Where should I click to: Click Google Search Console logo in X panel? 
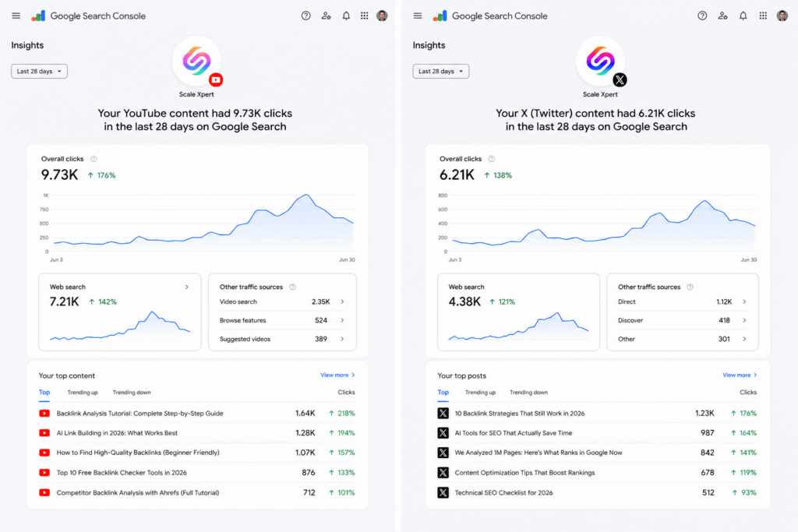[x=490, y=16]
